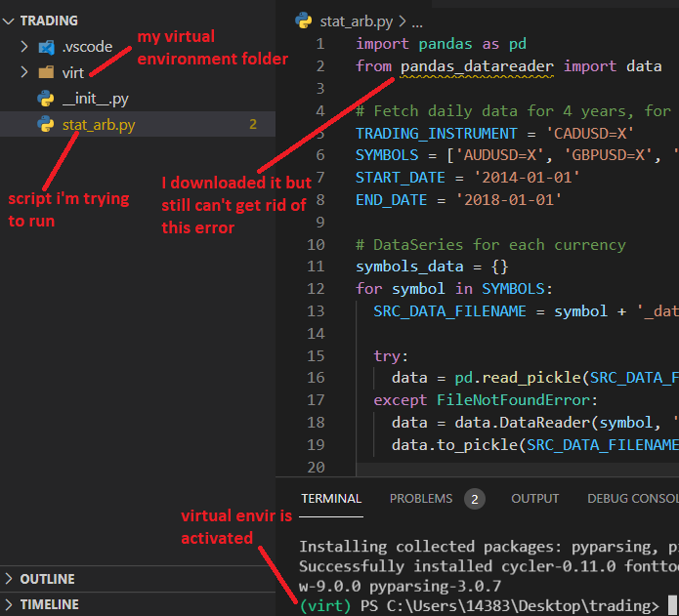Open the DEBUG CONSOLE tab
The width and height of the screenshot is (679, 616).
click(631, 499)
